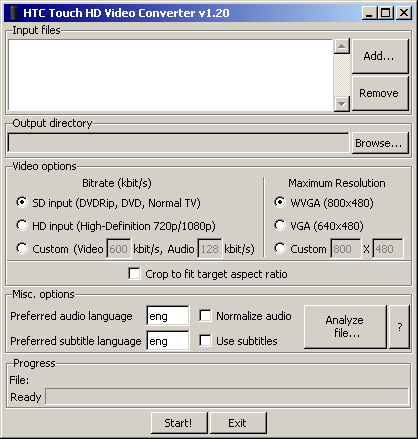The width and height of the screenshot is (418, 439).
Task: Minimize the Video Converter window
Action: pyautogui.click(x=369, y=13)
